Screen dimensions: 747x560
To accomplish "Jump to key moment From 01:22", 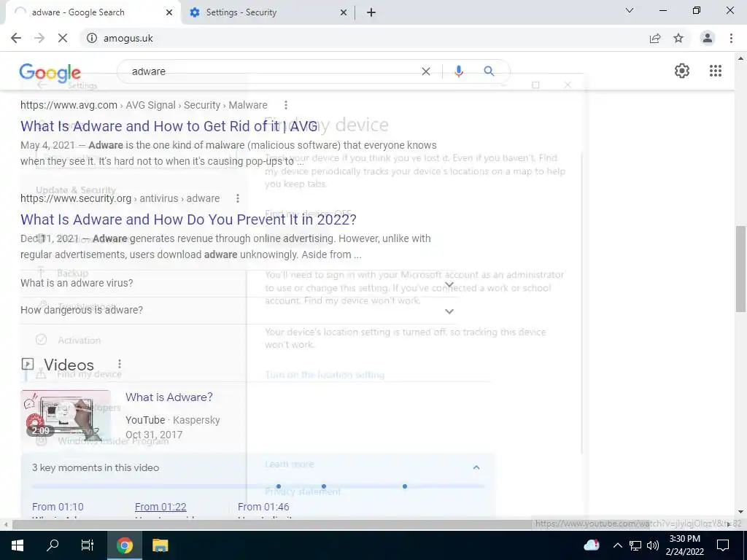I will tap(160, 507).
